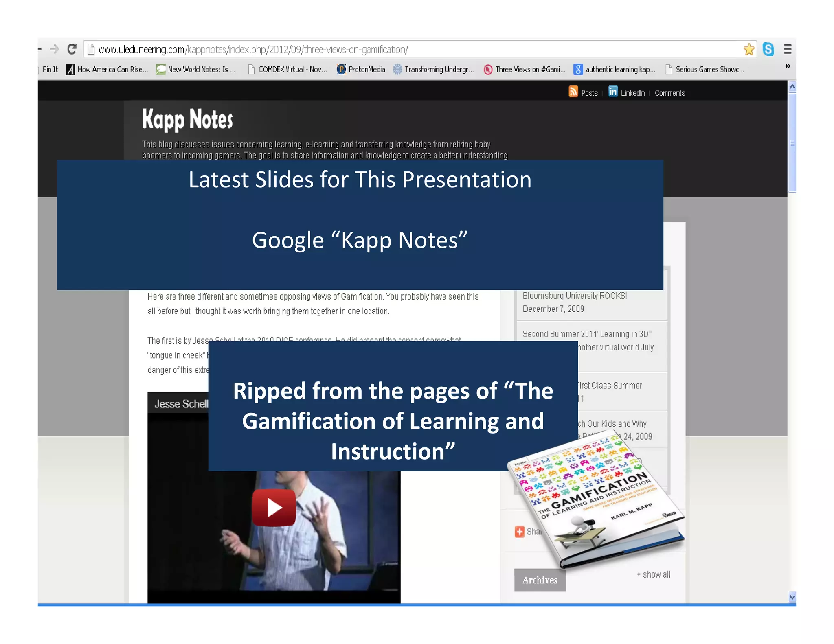The height and width of the screenshot is (644, 834).
Task: Open the authentic learning kap... bookmark
Action: [615, 70]
